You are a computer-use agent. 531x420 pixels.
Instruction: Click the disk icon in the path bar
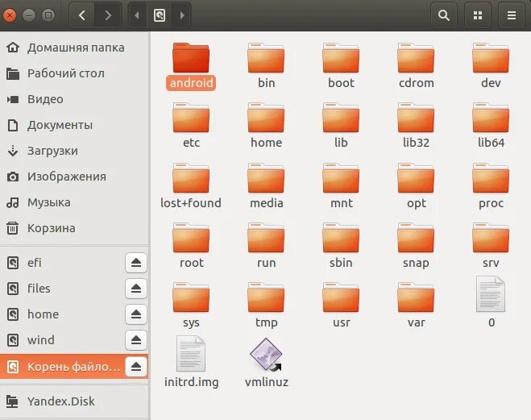(160, 15)
